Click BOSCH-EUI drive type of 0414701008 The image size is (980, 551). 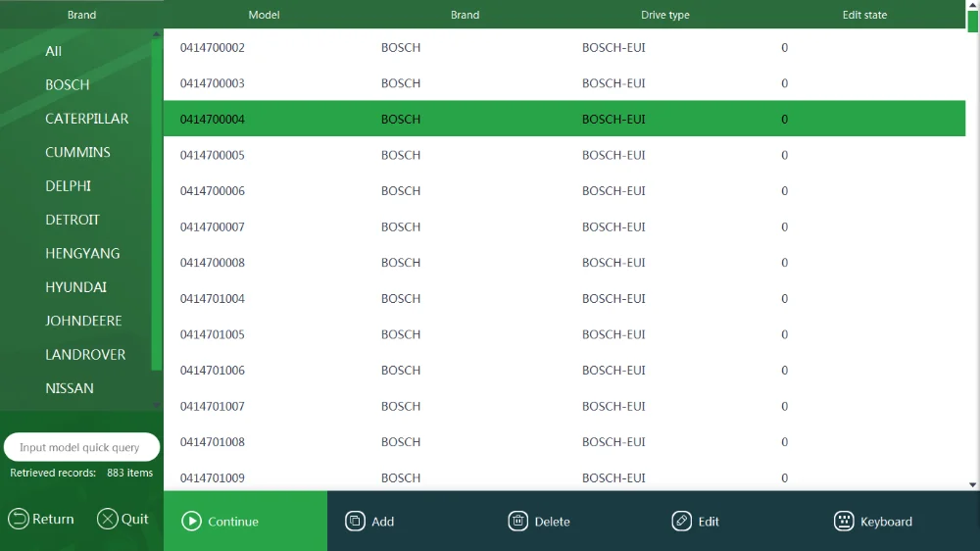[x=613, y=442]
